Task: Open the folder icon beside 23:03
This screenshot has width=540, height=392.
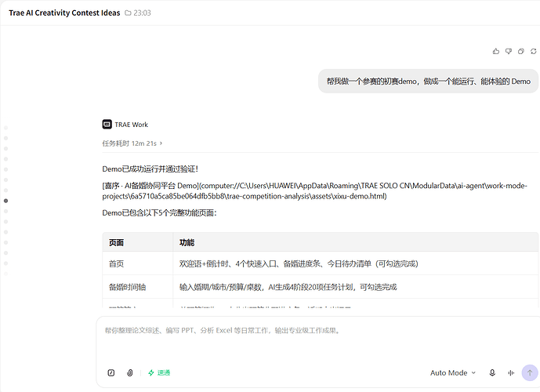Action: [x=128, y=13]
